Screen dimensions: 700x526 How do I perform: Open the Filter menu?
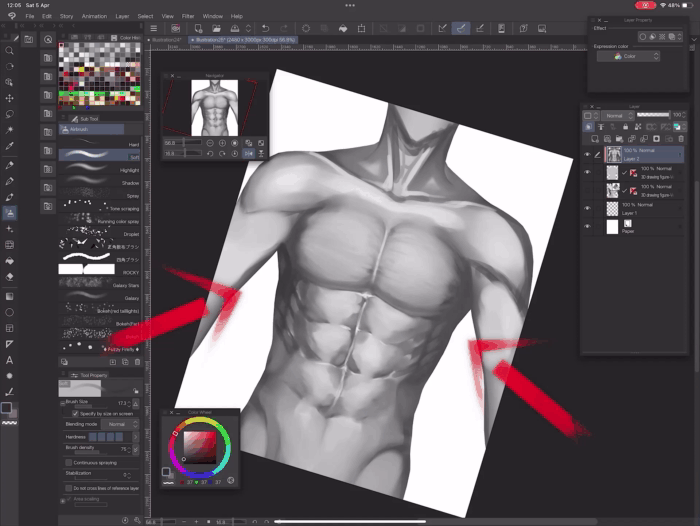tap(188, 16)
